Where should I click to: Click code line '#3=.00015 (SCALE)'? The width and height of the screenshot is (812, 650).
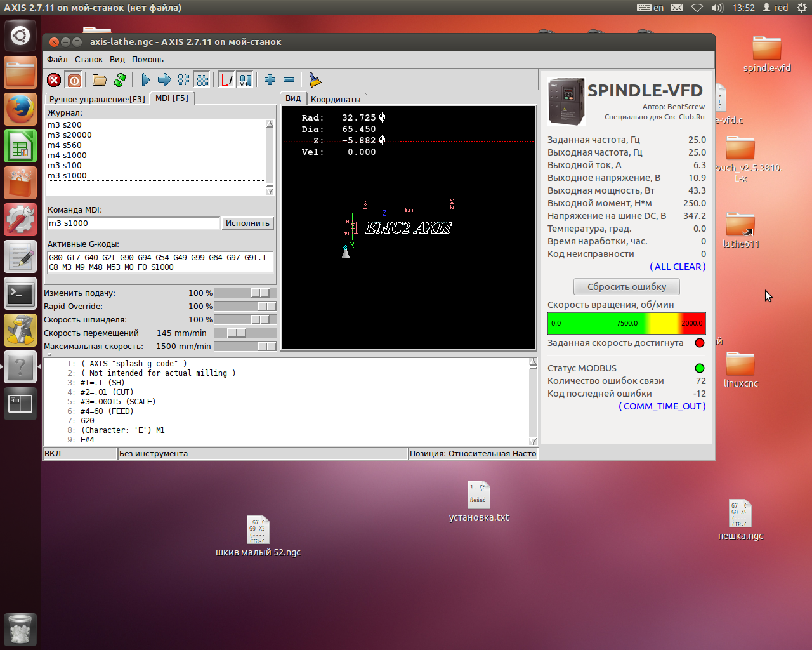[118, 402]
